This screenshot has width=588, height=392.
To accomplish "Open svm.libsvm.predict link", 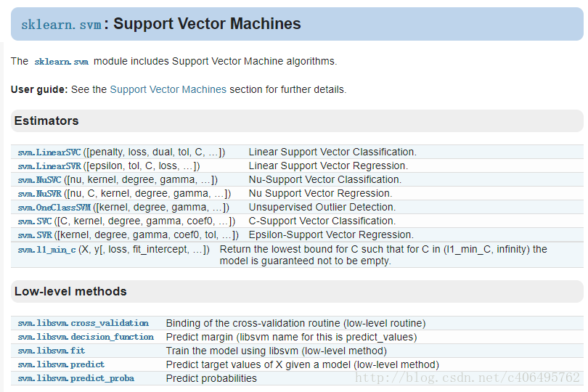I will pos(61,364).
